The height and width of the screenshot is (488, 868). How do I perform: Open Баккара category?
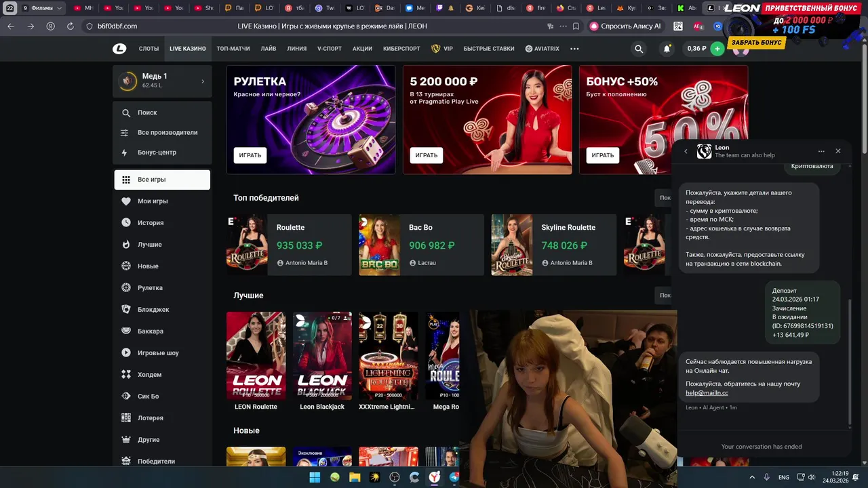pos(162,331)
